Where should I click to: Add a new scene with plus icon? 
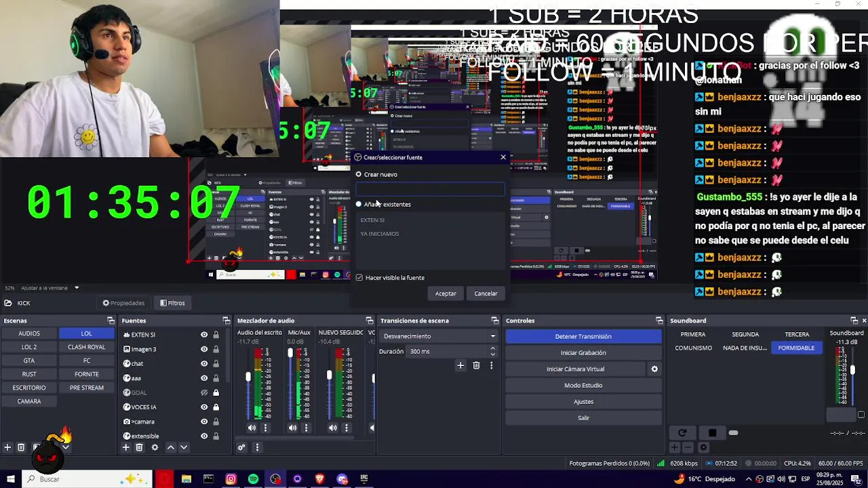(x=7, y=447)
